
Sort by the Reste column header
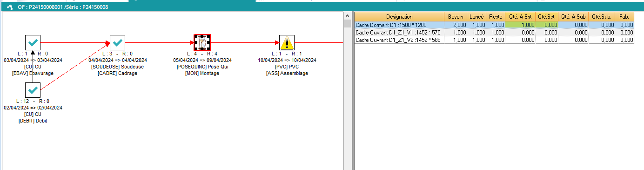[x=496, y=17]
